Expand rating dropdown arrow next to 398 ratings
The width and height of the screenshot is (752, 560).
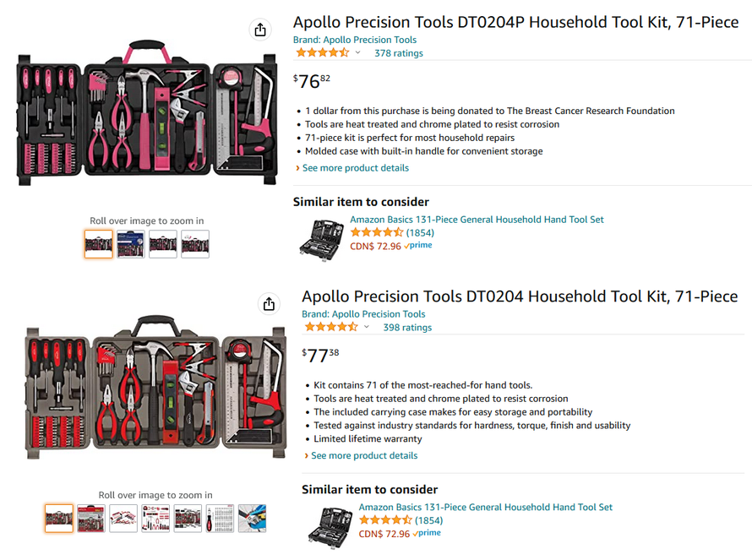click(367, 327)
